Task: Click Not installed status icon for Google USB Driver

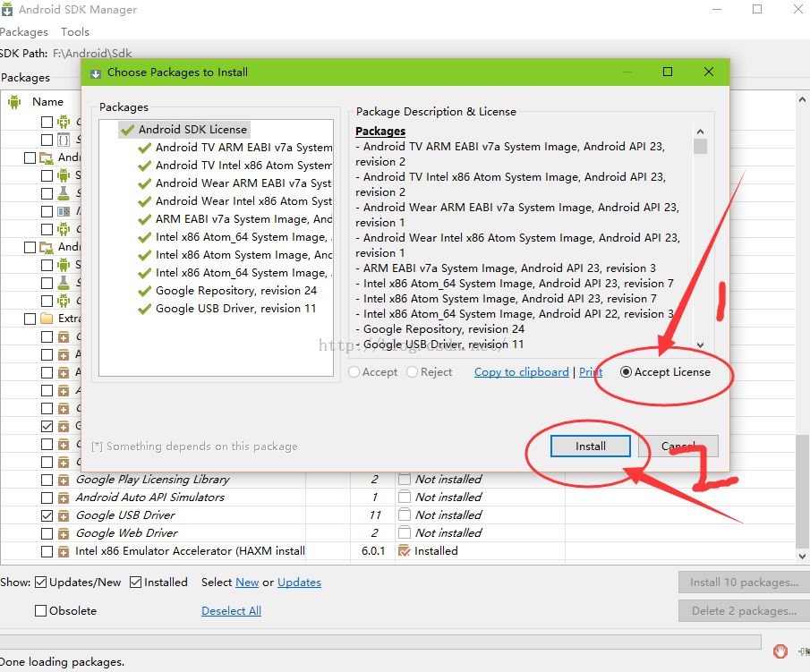Action: (405, 515)
